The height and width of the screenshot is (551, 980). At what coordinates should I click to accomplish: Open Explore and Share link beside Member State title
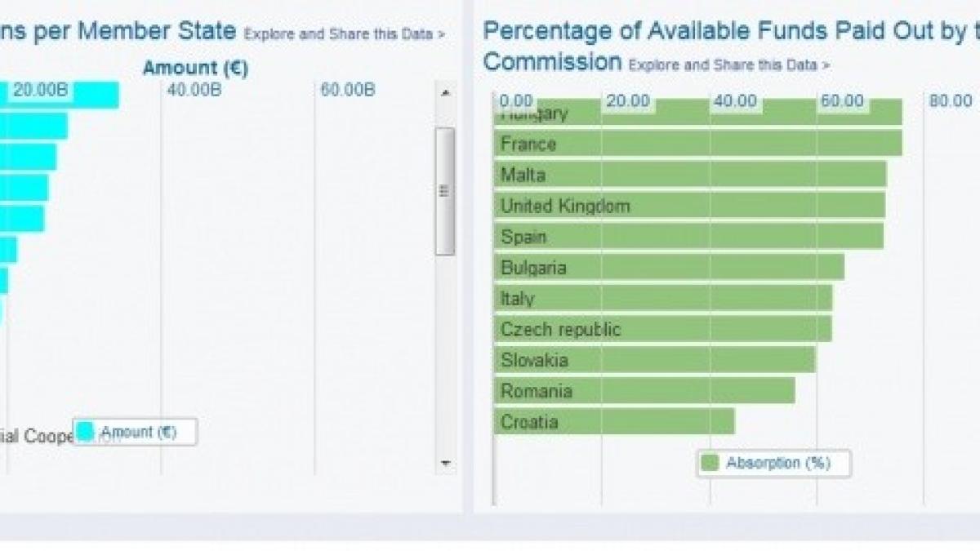pos(345,34)
